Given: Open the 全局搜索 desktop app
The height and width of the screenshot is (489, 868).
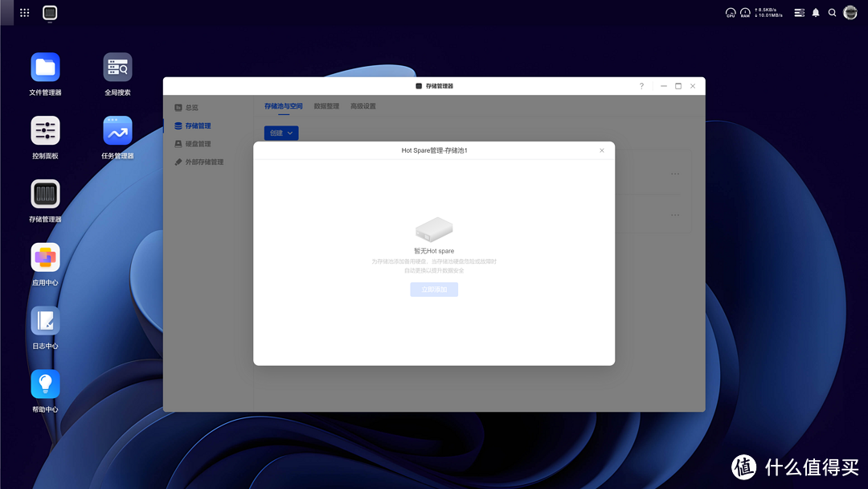Looking at the screenshot, I should 117,68.
